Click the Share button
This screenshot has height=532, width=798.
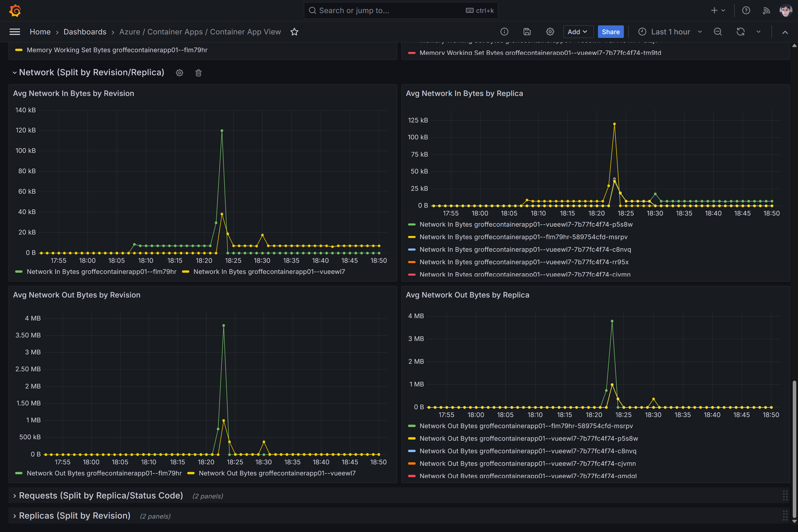610,32
